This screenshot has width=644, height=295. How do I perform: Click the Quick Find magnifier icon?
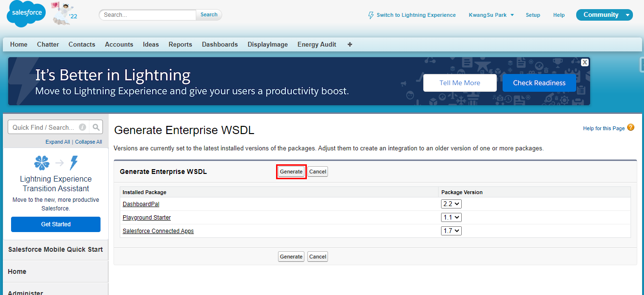tap(96, 127)
